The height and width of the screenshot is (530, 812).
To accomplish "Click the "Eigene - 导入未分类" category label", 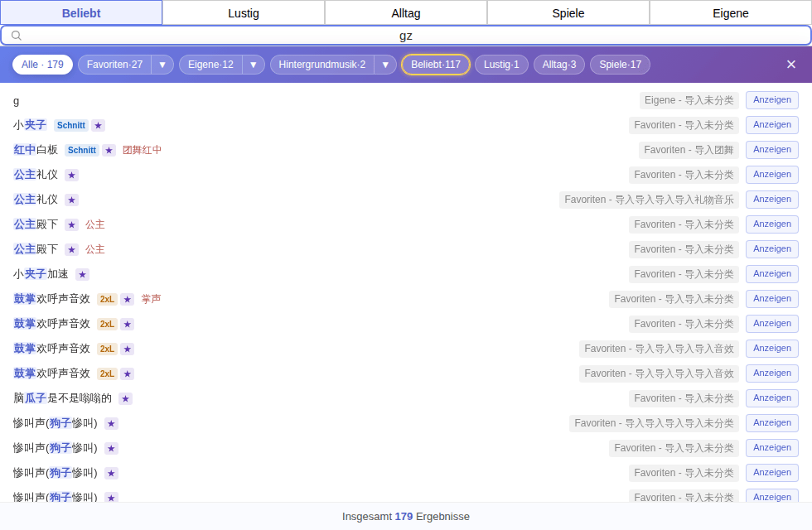I will coord(689,100).
